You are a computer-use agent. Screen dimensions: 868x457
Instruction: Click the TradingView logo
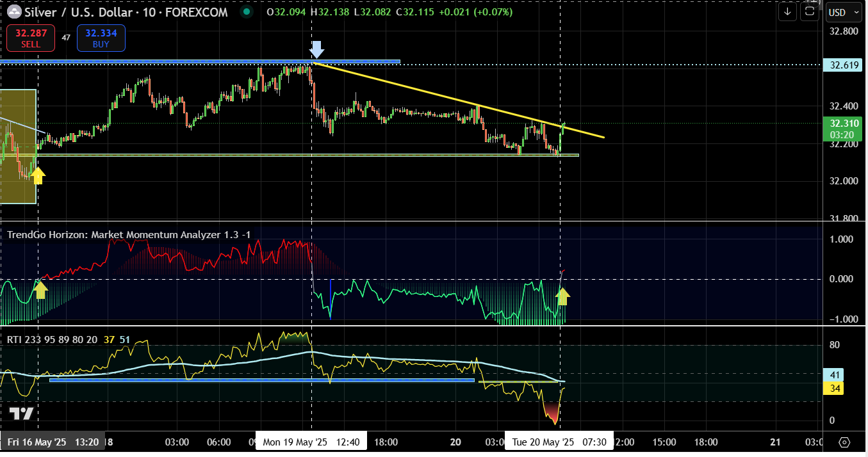click(x=20, y=414)
